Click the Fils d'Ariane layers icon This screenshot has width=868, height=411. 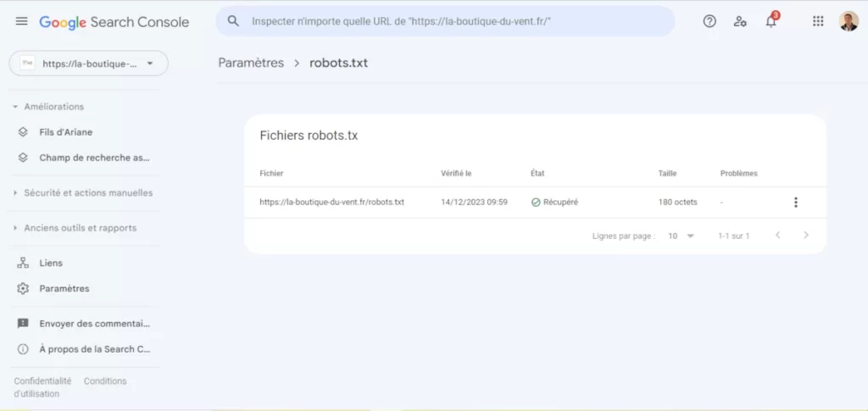click(x=23, y=132)
